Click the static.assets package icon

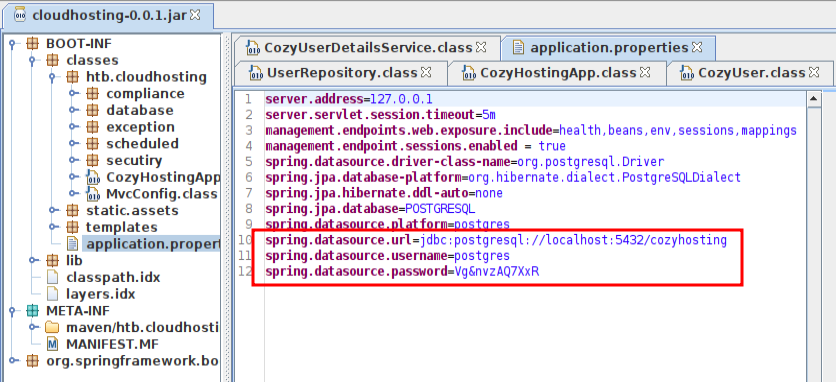(x=73, y=210)
